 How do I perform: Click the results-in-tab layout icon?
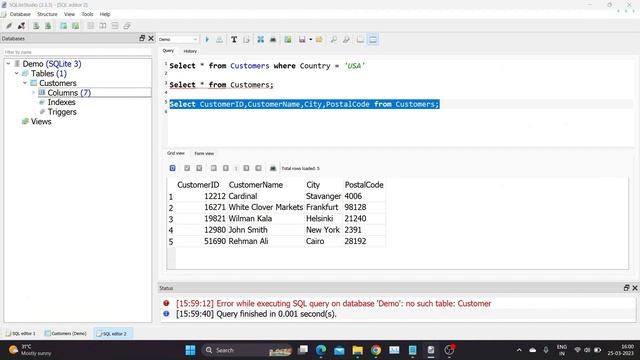coord(360,40)
